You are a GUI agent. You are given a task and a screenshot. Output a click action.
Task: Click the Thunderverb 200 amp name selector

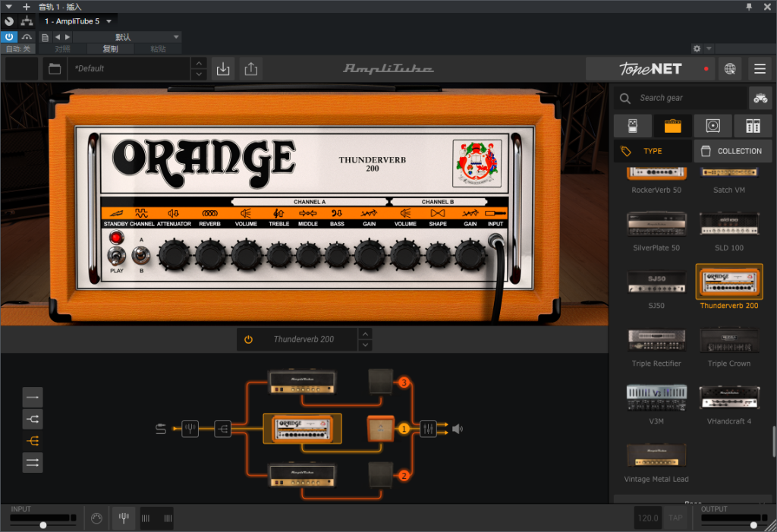[x=304, y=340]
